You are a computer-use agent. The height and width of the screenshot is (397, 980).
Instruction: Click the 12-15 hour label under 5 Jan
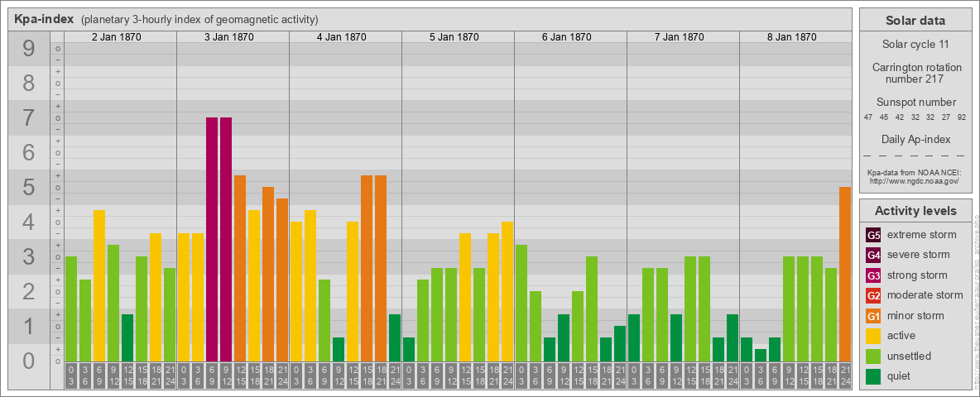(x=465, y=375)
